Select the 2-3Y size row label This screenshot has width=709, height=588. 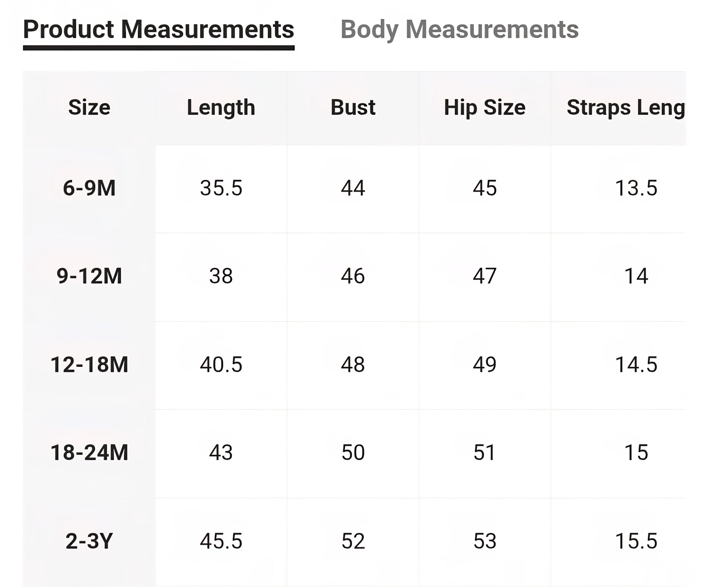[x=89, y=541]
